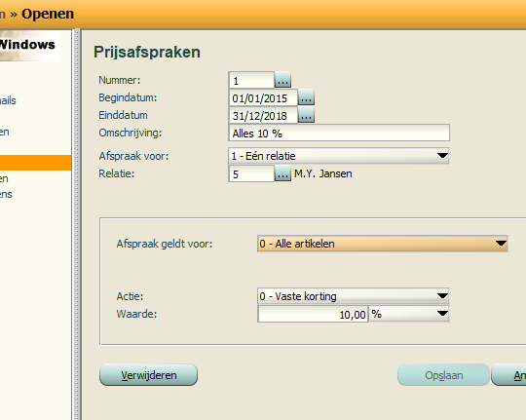Open the Waarde percent unit dropdown
This screenshot has height=420, width=526.
click(409, 314)
